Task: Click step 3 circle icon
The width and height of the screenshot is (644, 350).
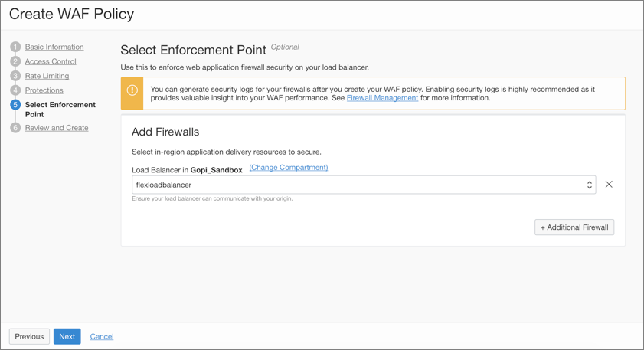Action: [x=15, y=76]
